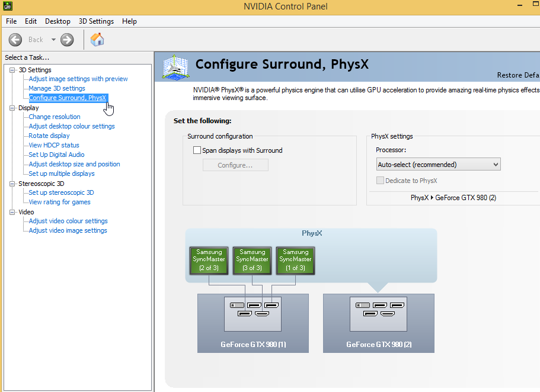The image size is (540, 392).
Task: Open Adjust video image settings task
Action: [x=68, y=230]
